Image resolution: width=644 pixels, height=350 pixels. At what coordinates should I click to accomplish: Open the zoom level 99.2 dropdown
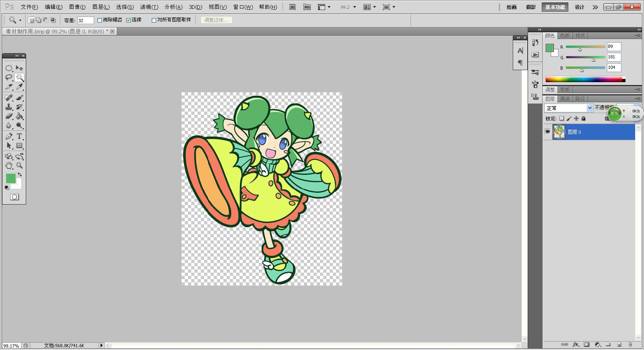tap(354, 7)
